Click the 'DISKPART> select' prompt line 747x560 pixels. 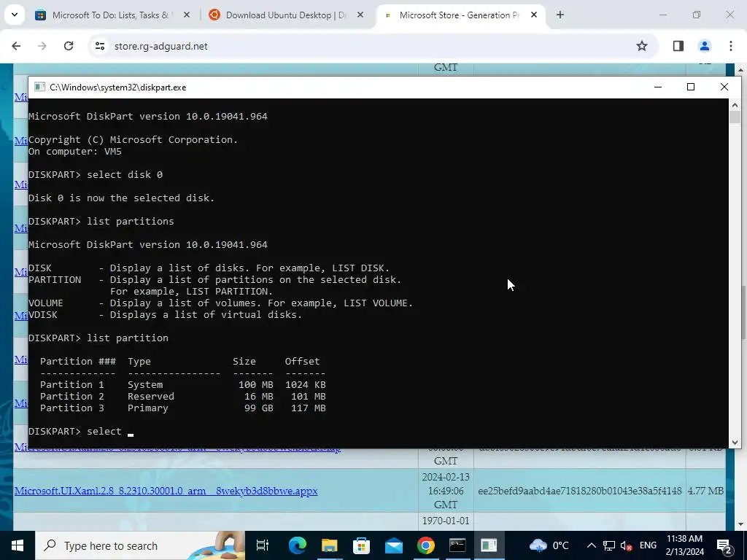coord(81,432)
